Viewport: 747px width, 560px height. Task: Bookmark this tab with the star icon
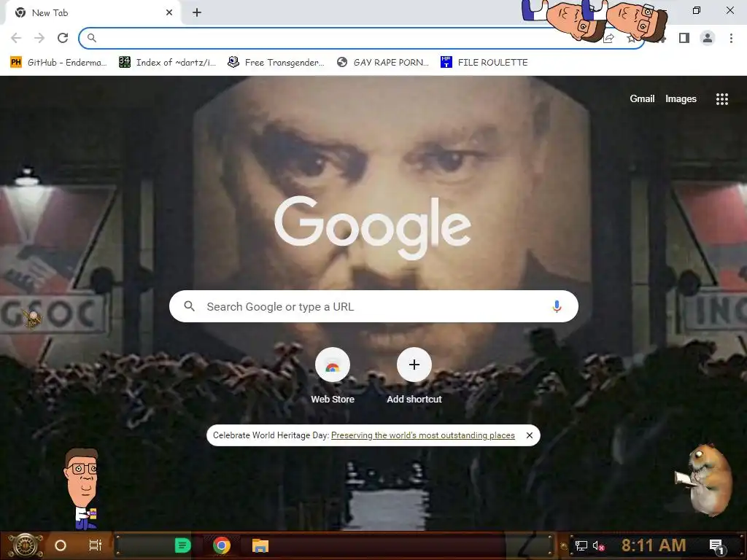point(631,38)
